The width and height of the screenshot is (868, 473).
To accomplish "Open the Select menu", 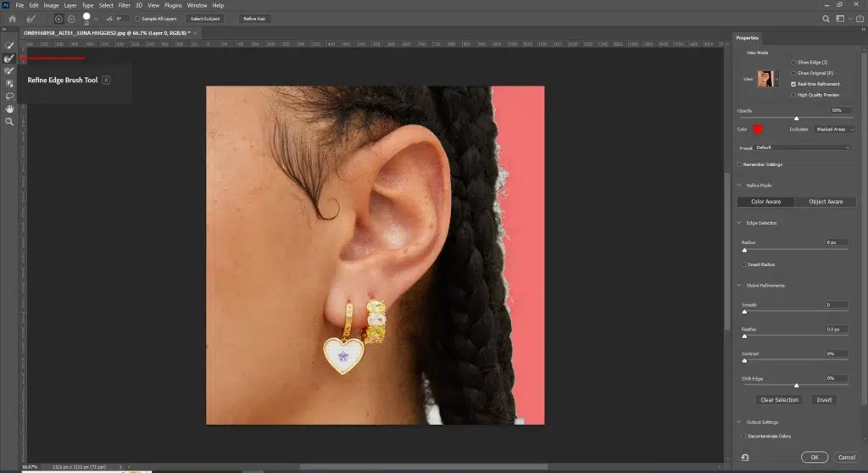I will 106,6.
